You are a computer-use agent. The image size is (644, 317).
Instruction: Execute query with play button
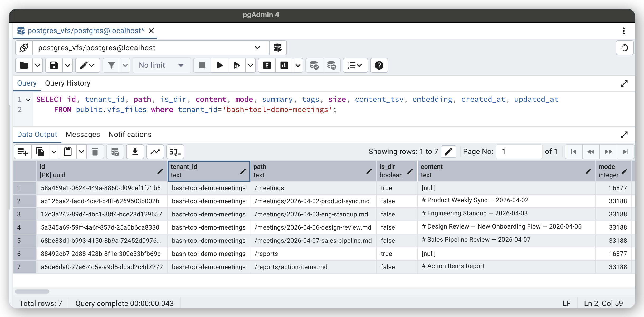pyautogui.click(x=219, y=65)
